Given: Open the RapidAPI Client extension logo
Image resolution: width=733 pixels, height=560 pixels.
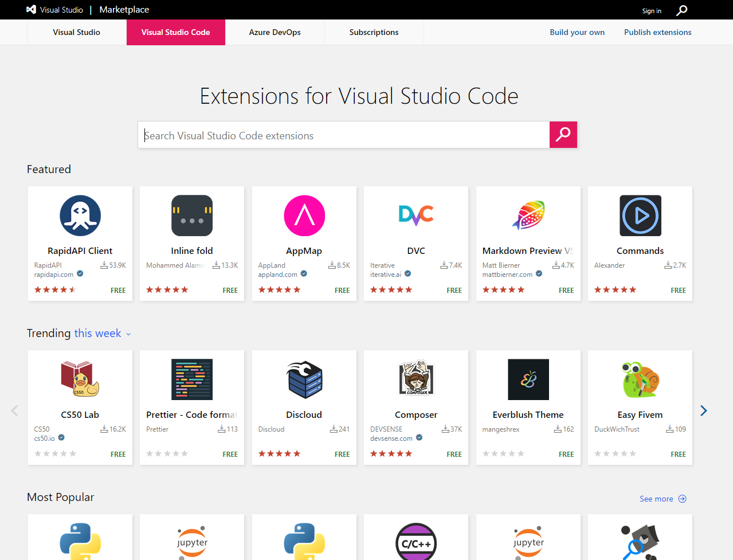Looking at the screenshot, I should tap(80, 216).
